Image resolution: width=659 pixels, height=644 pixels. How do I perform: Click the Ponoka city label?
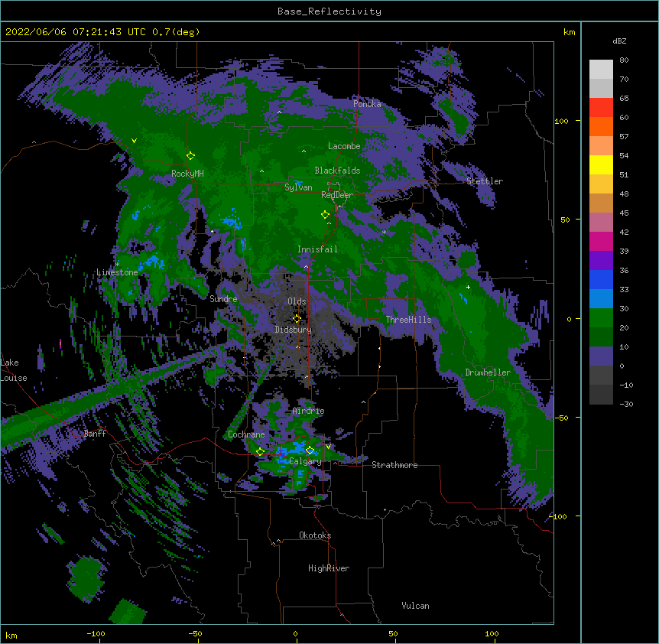click(x=367, y=104)
